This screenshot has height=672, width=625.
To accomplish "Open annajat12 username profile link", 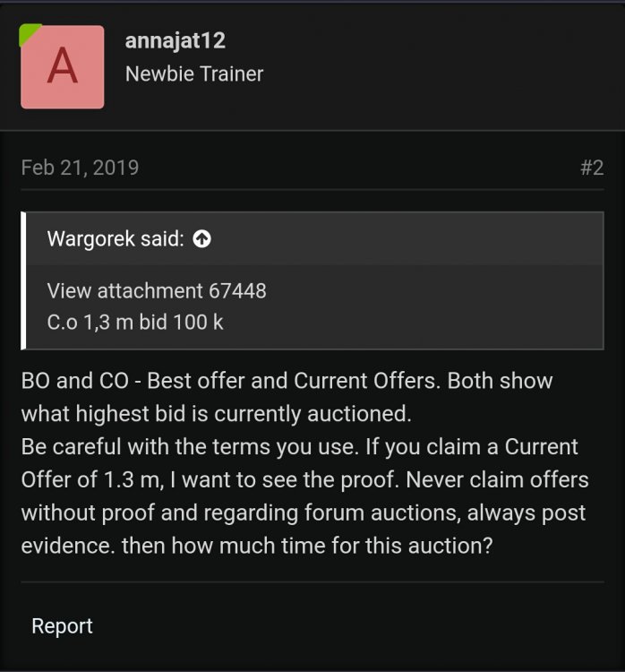I will click(x=175, y=40).
